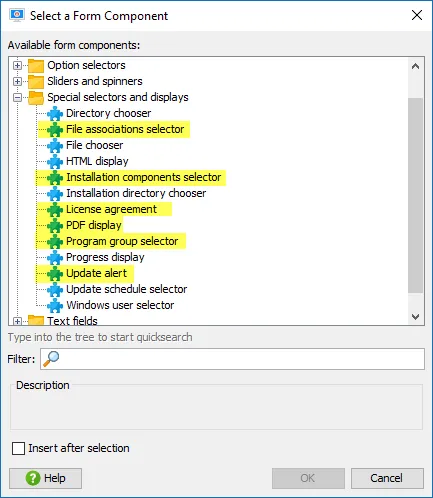Click the Progress display puzzle icon

(55, 257)
